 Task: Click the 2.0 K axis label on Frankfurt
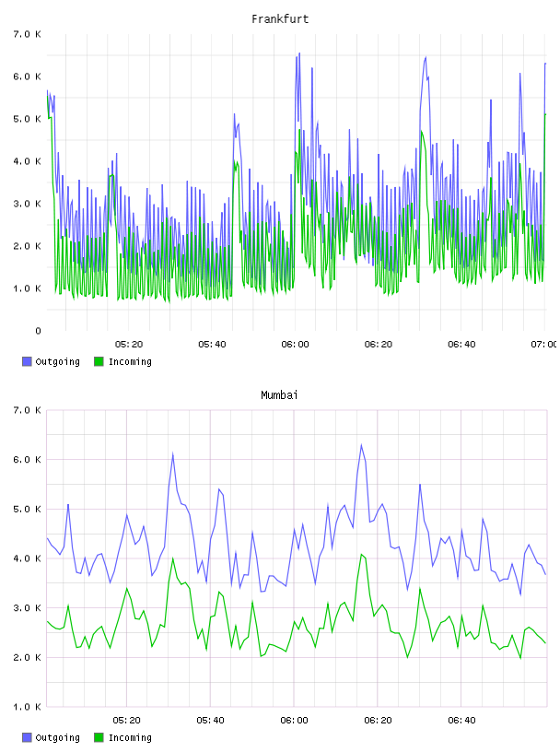tap(27, 246)
